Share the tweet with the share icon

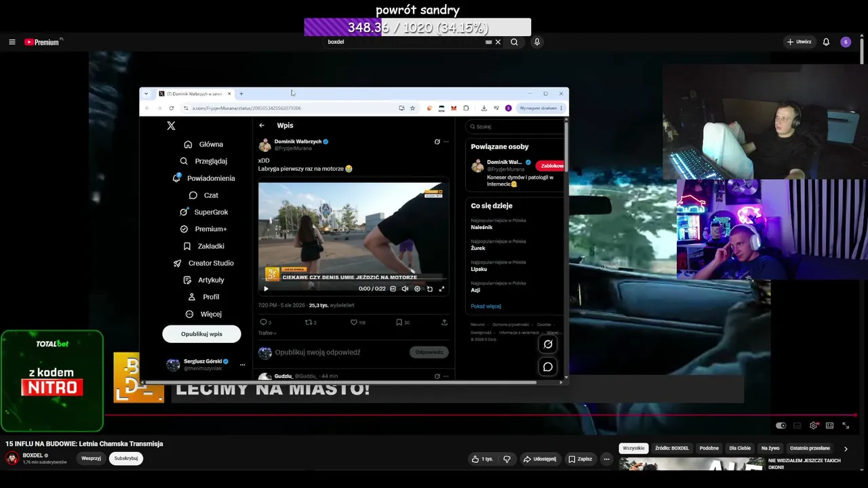point(444,323)
